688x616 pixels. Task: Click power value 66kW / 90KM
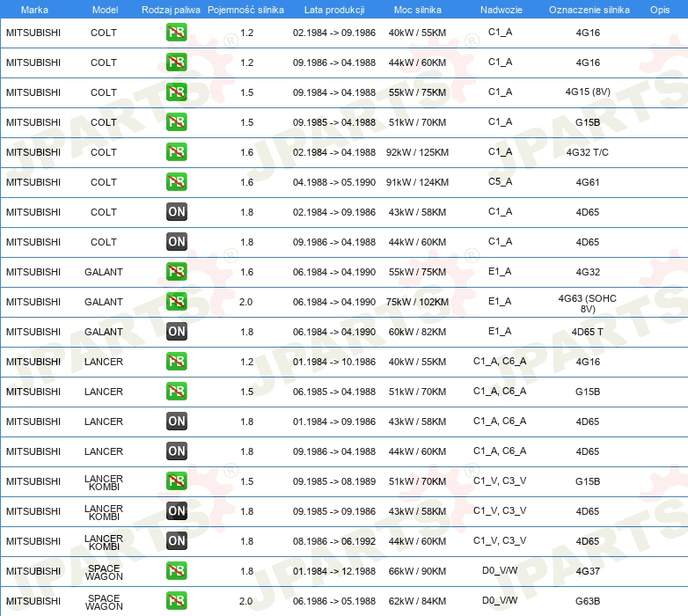[x=417, y=571]
